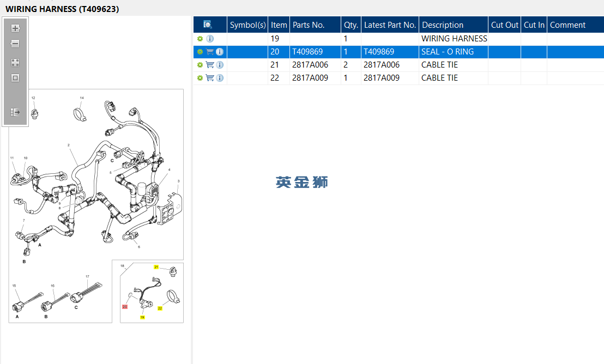Click the green gear icon for item 22
The height and width of the screenshot is (364, 604).
200,78
